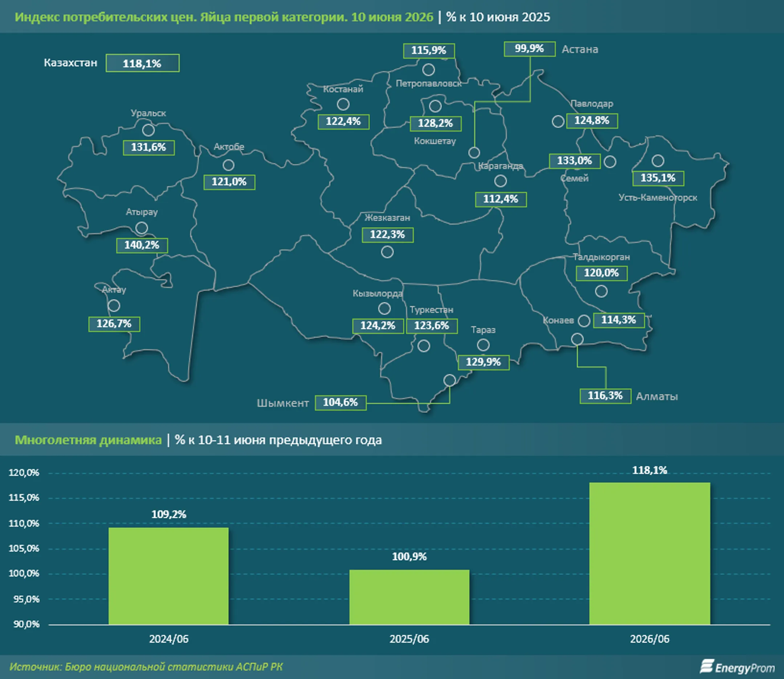
Task: Select the Kostanay map marker circle
Action: click(x=343, y=104)
